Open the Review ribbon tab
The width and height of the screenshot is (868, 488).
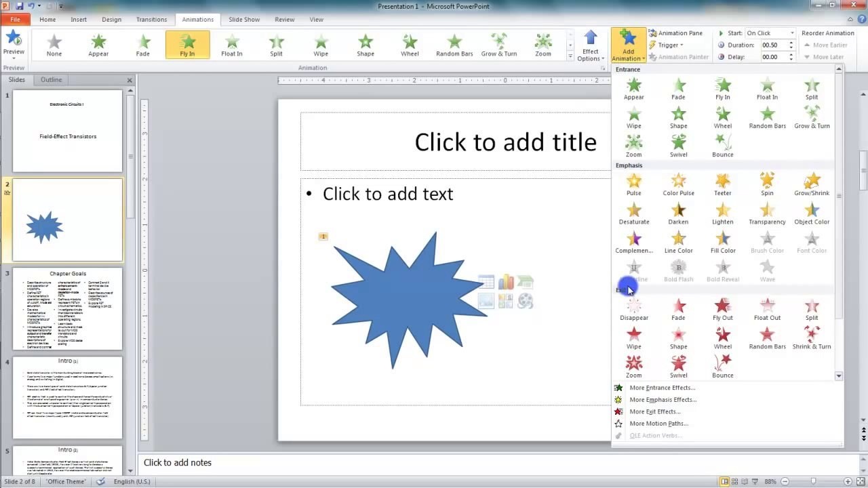pyautogui.click(x=285, y=20)
